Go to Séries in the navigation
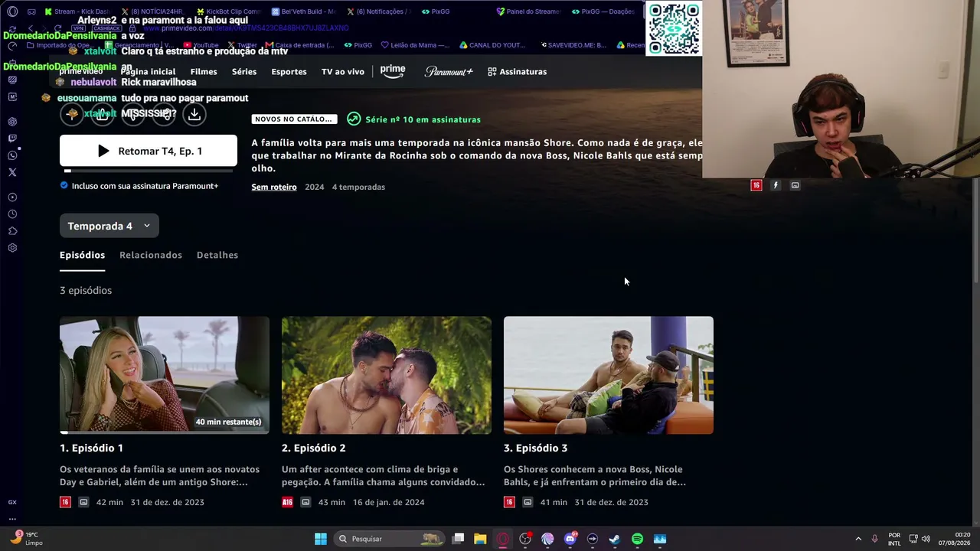 [x=244, y=71]
